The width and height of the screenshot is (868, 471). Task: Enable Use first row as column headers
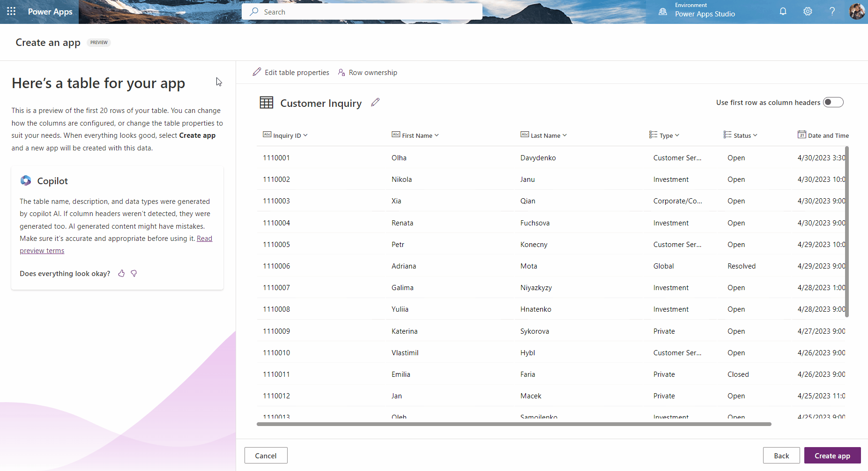coord(833,102)
